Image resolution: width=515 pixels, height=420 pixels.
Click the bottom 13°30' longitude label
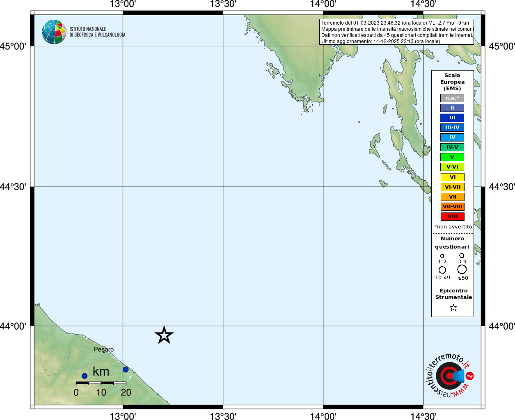click(223, 416)
